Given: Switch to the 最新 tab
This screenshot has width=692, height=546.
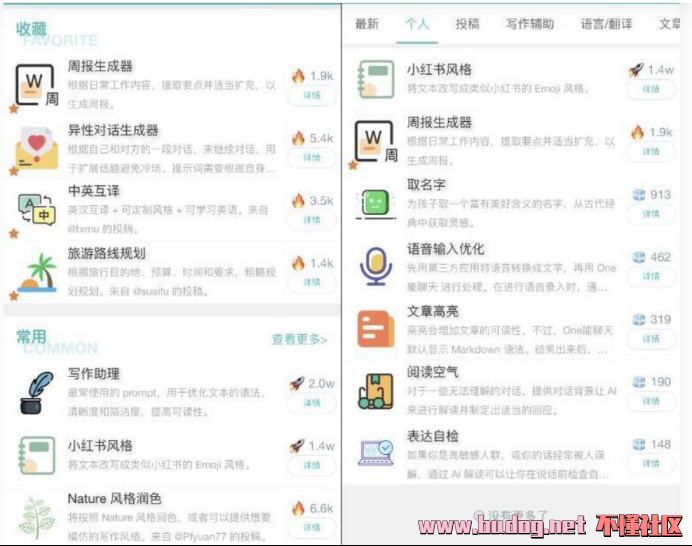Looking at the screenshot, I should (x=367, y=24).
